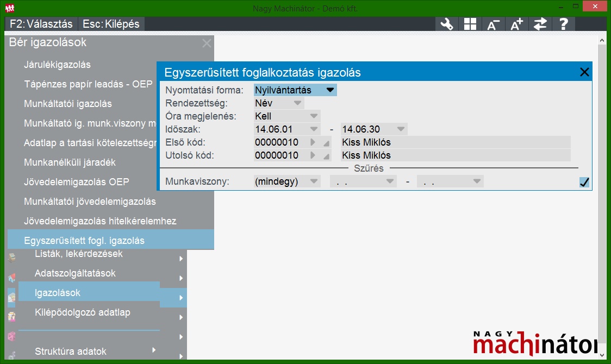Minimize the Nagy Machinátor window
Image resolution: width=611 pixels, height=364 pixels.
click(x=561, y=7)
